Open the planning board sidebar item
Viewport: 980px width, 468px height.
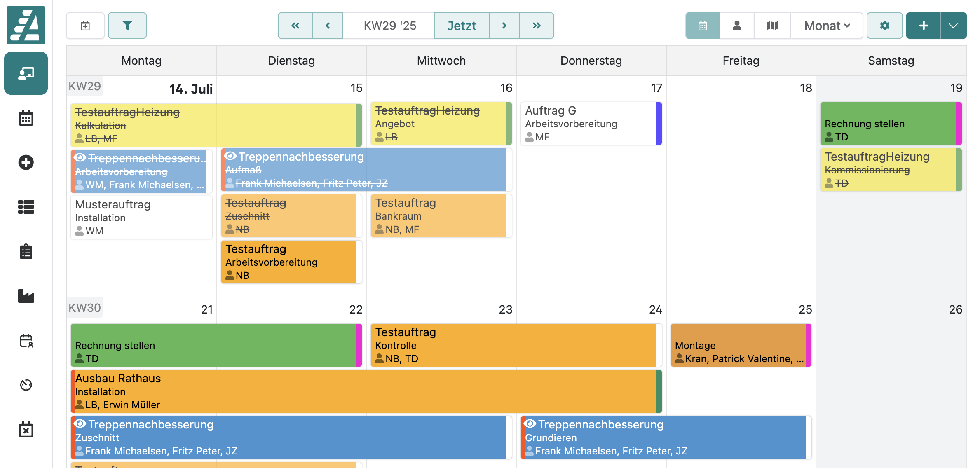point(26,73)
